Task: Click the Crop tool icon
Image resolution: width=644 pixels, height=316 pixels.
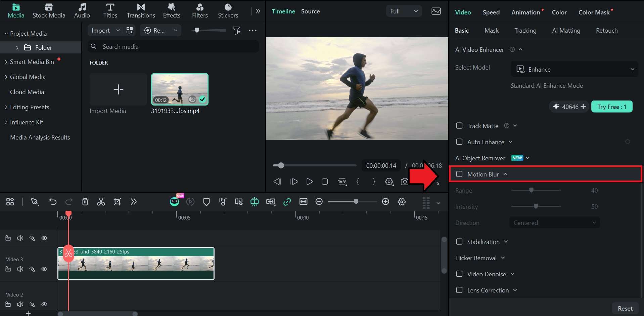Action: coord(117,202)
